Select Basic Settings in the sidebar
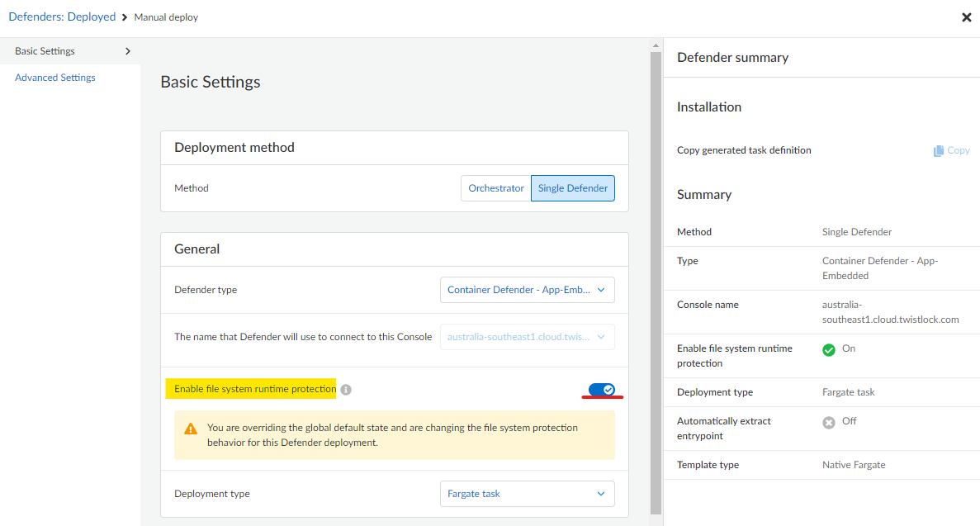The width and height of the screenshot is (980, 526). [x=45, y=50]
